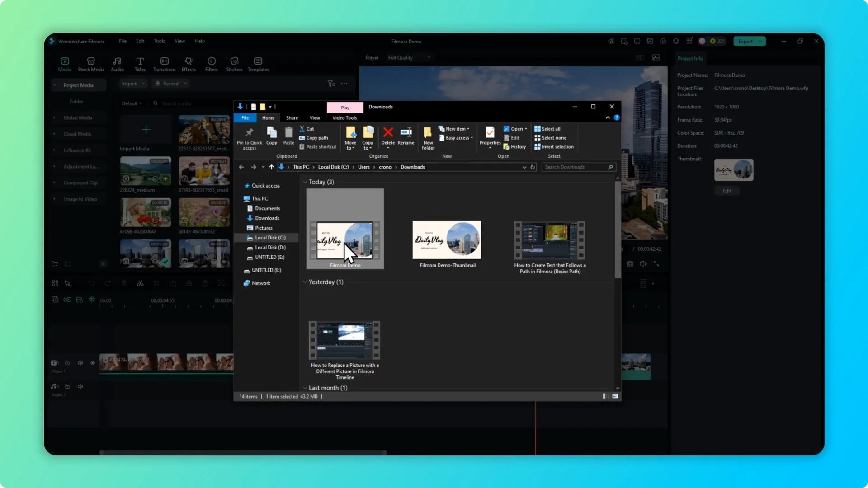The image size is (868, 488).
Task: Select the split scissors tool in Filmora timeline
Action: click(x=140, y=283)
